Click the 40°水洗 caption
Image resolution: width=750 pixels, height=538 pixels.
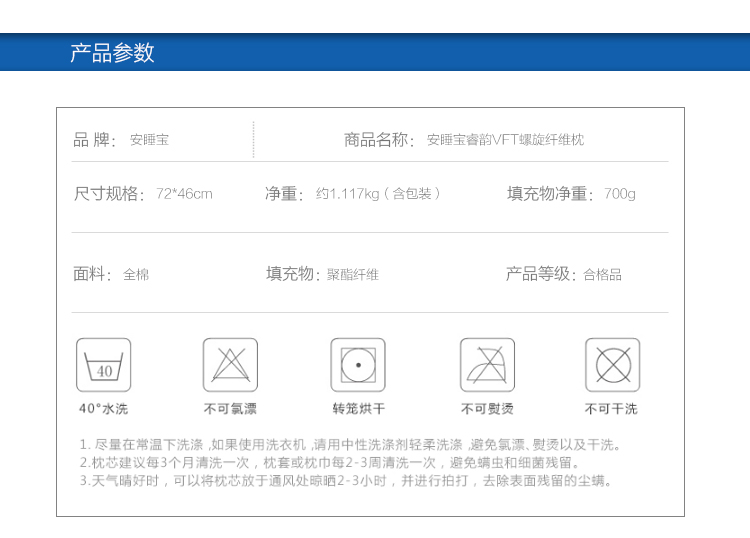point(103,409)
